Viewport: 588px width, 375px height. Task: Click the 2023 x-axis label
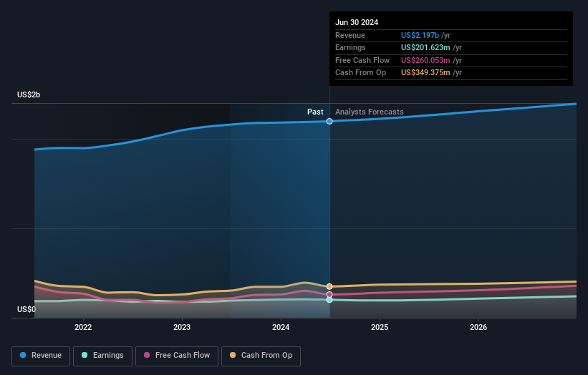click(x=182, y=328)
